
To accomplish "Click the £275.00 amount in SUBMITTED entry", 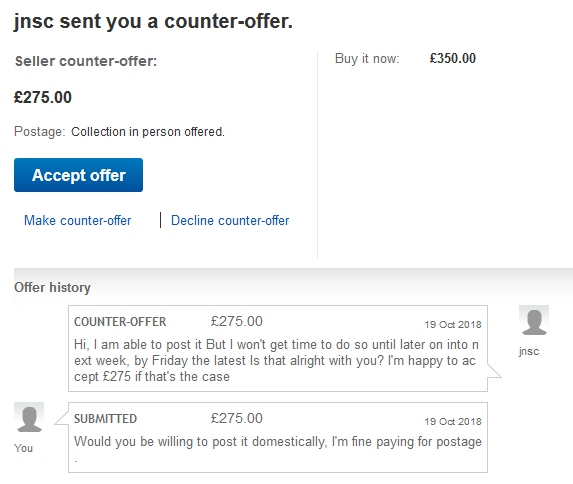I will [236, 418].
